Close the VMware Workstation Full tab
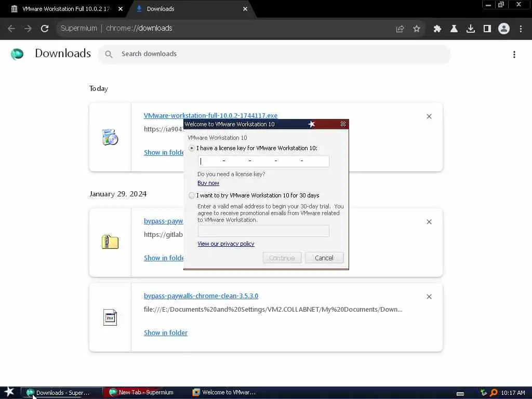The height and width of the screenshot is (399, 532). pyautogui.click(x=121, y=9)
